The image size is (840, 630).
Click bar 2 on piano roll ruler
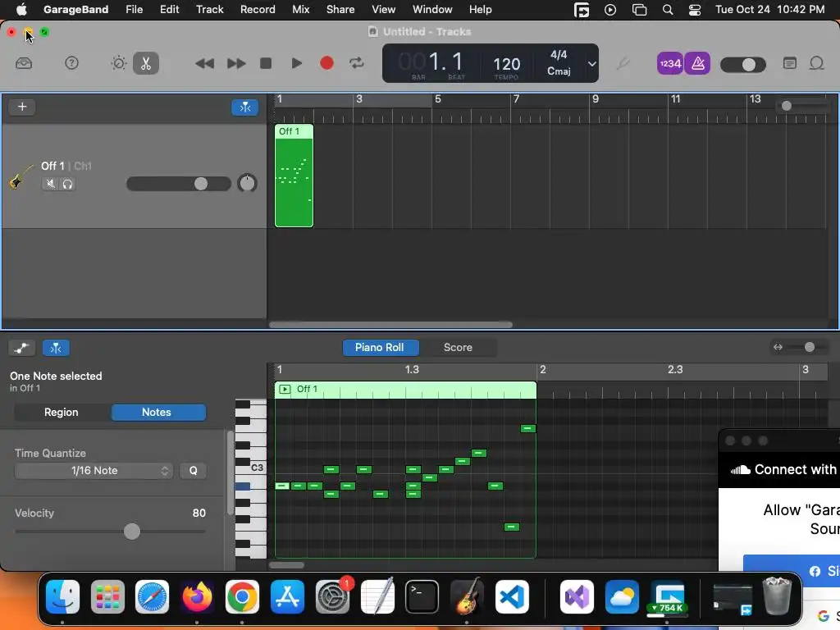(x=542, y=370)
